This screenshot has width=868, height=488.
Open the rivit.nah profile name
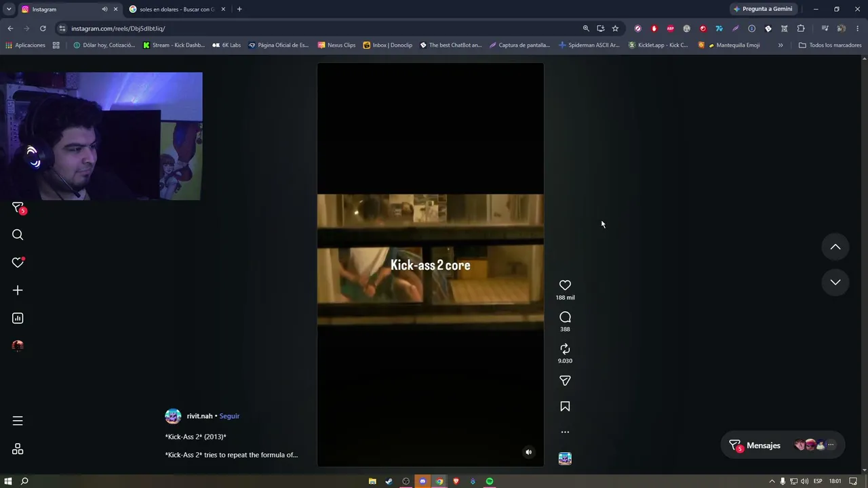coord(199,416)
